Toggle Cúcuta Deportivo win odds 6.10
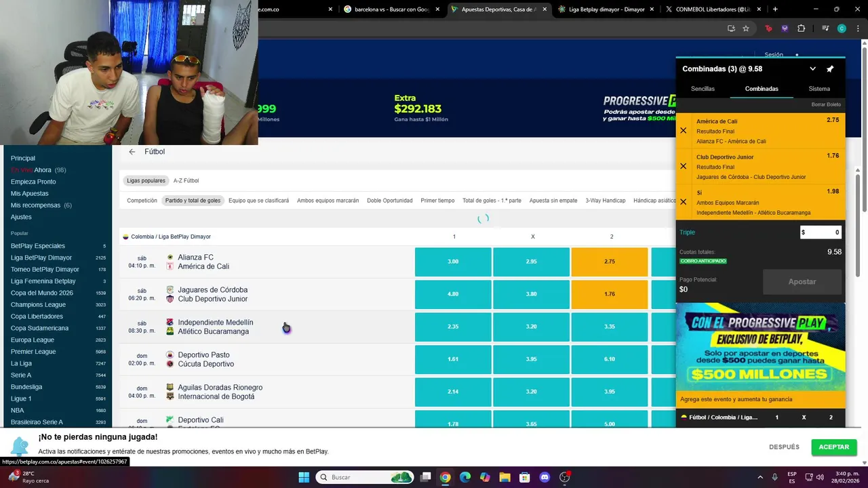 tap(610, 359)
